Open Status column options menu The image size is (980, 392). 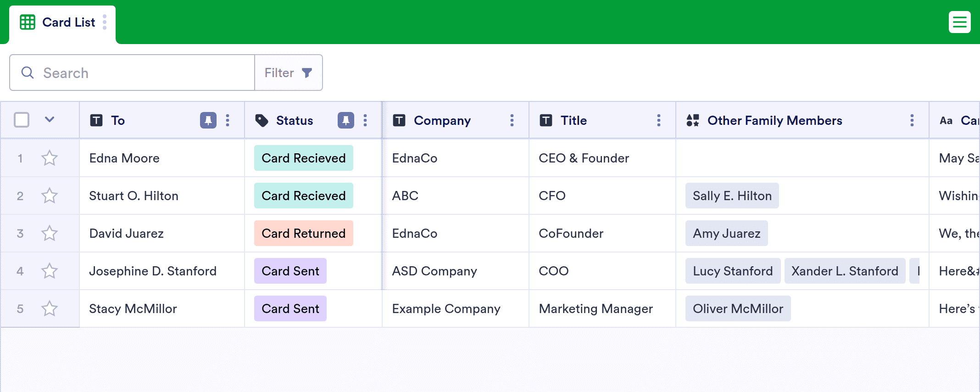point(365,120)
